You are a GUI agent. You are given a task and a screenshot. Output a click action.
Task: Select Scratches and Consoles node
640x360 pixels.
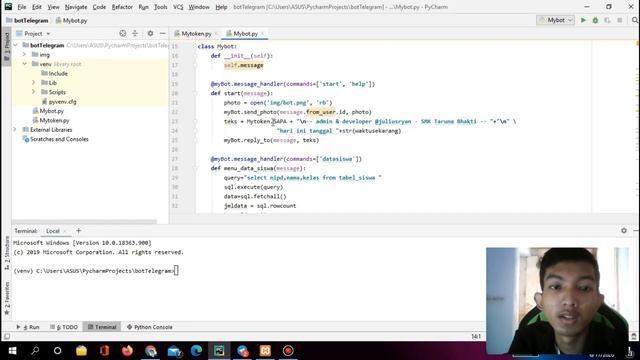point(59,139)
